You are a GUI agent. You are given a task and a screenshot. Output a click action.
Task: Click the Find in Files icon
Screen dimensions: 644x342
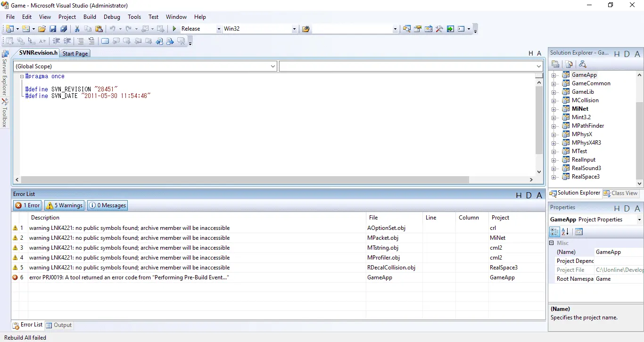point(306,29)
